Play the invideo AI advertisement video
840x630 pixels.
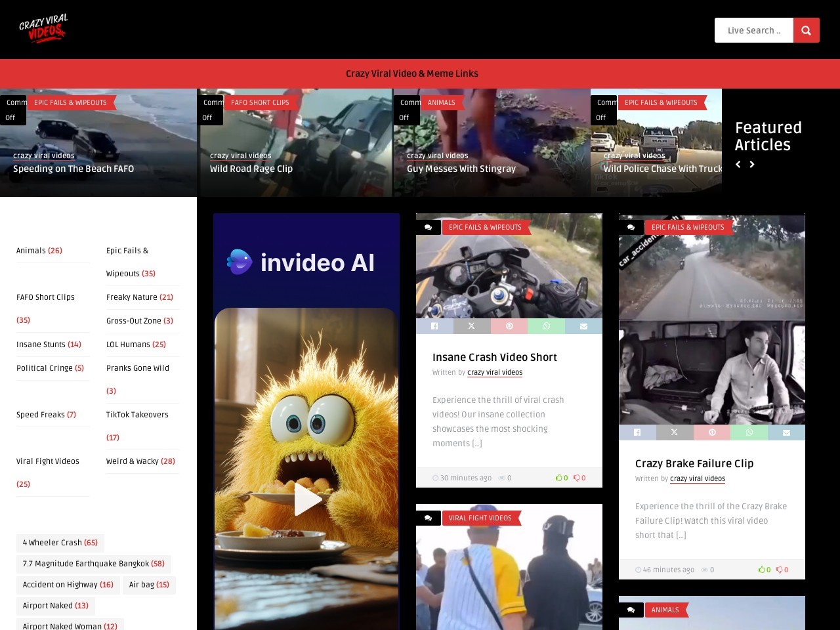pyautogui.click(x=306, y=499)
